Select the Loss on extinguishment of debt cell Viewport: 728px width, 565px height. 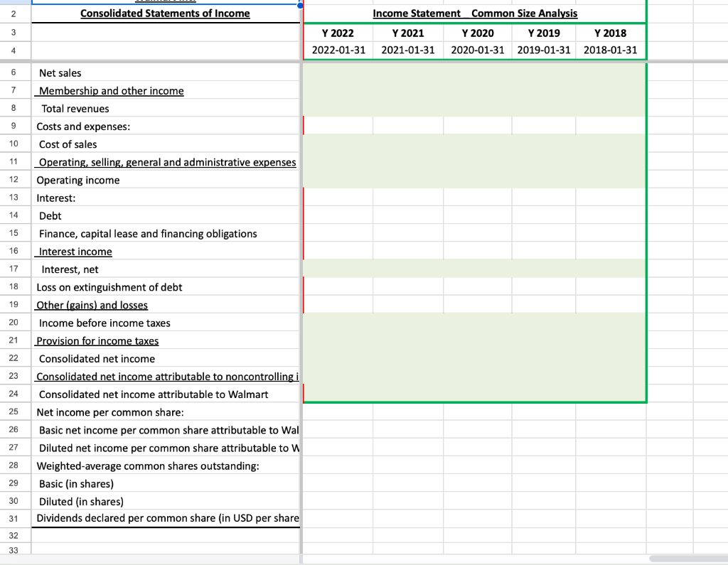tap(109, 287)
